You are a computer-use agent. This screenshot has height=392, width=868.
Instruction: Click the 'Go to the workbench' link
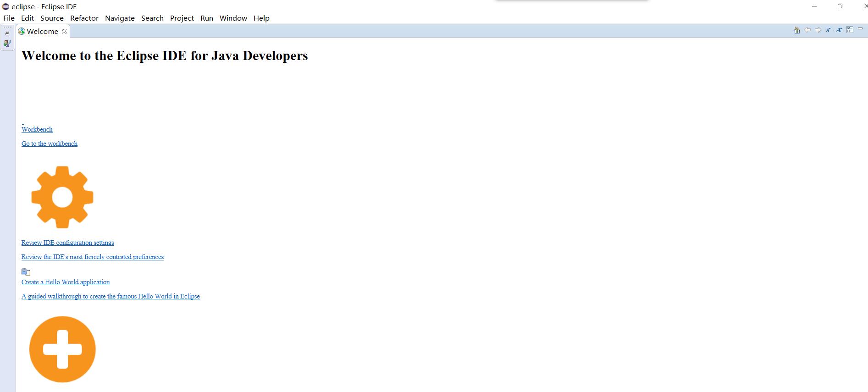coord(50,144)
